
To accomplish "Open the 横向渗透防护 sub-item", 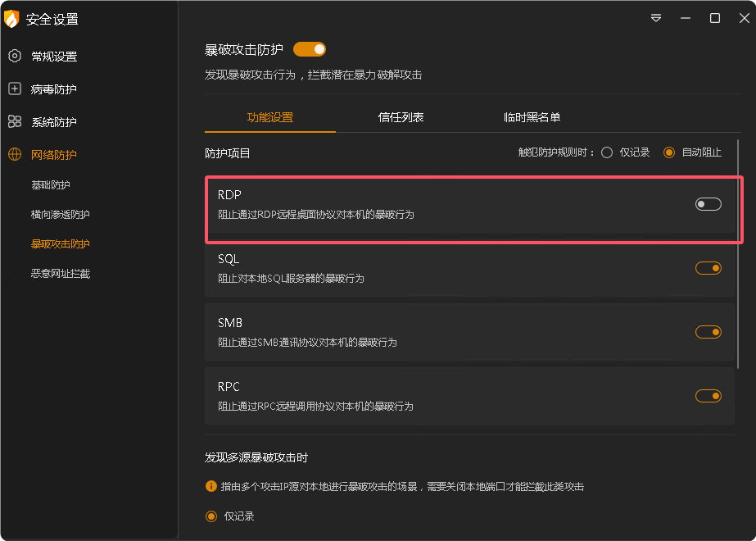I will [61, 214].
